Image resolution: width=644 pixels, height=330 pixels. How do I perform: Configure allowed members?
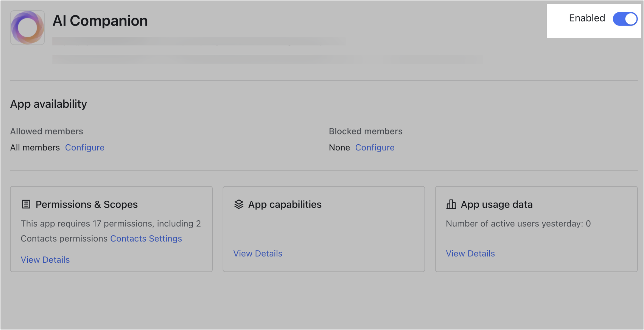pyautogui.click(x=85, y=148)
